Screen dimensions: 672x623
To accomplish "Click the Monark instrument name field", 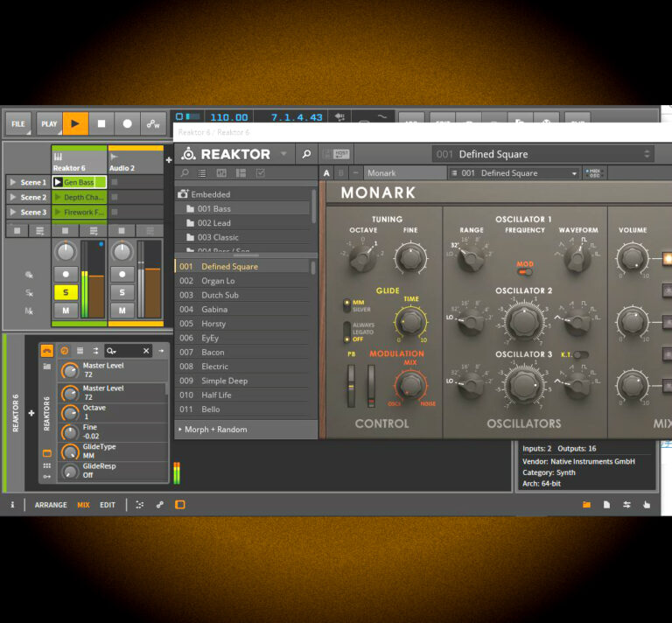I will [404, 173].
